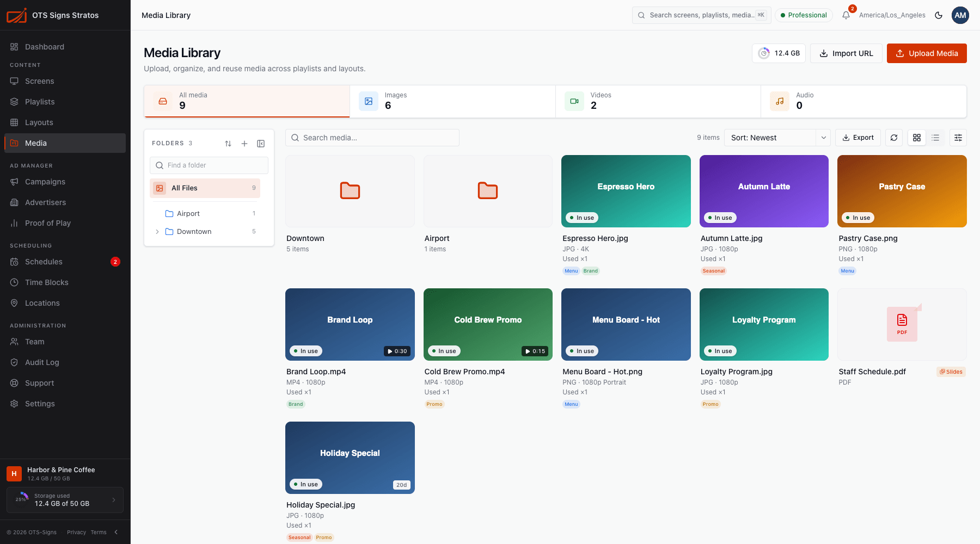Select the All media tab
980x544 pixels.
tap(247, 101)
